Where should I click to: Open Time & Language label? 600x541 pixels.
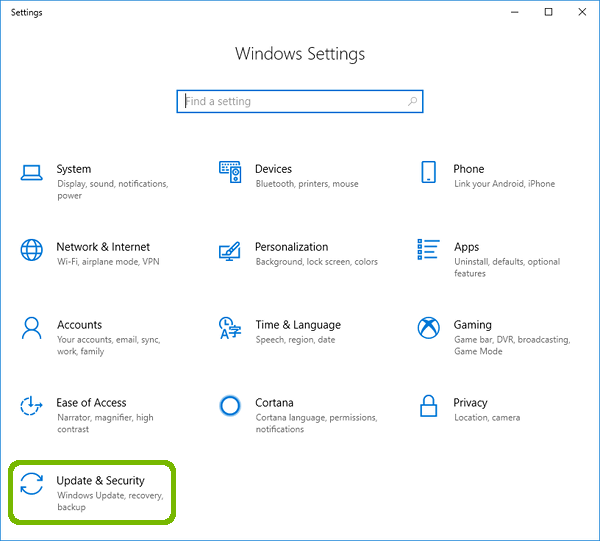298,325
